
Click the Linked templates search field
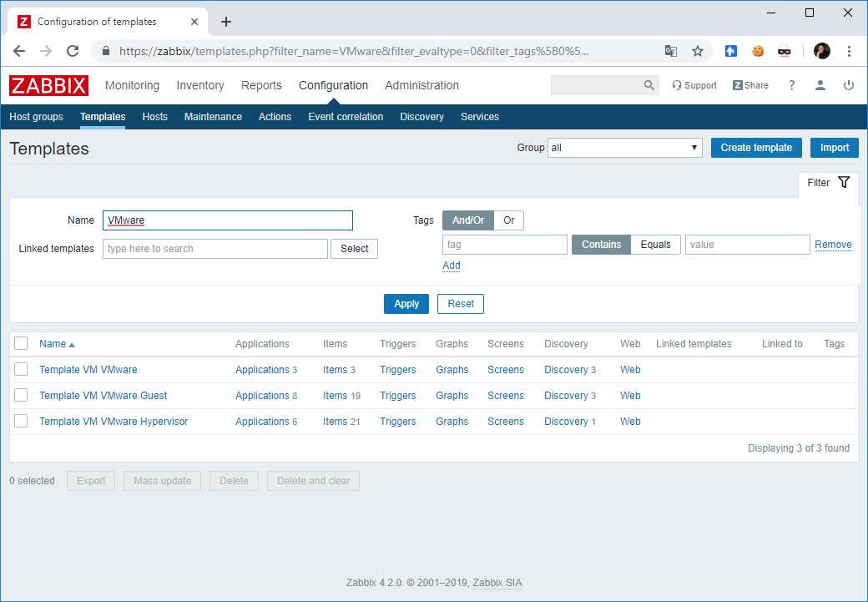click(215, 249)
